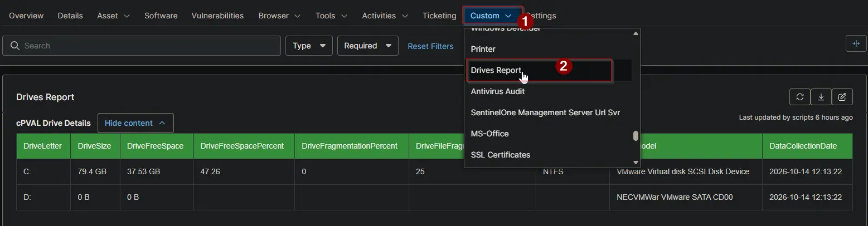Click the DriveFreeSpacePercent column header
This screenshot has width=868, height=226.
(244, 146)
